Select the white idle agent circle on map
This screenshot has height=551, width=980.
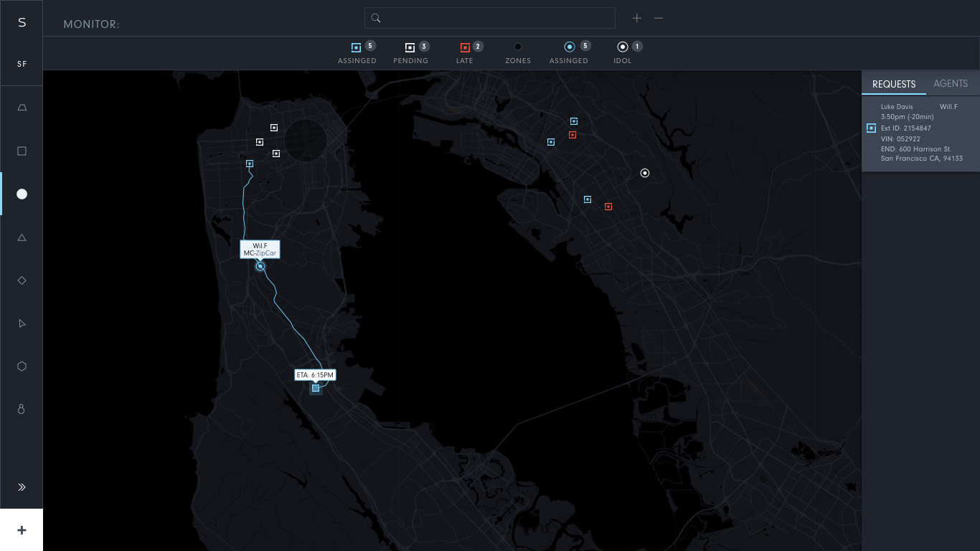pyautogui.click(x=645, y=173)
